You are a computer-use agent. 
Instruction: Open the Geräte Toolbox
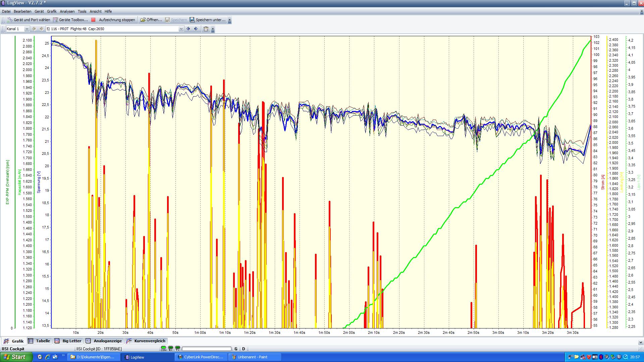(70, 20)
